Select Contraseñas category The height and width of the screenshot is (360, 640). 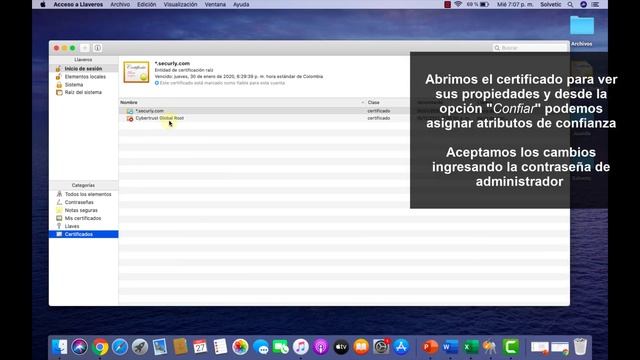pyautogui.click(x=83, y=202)
